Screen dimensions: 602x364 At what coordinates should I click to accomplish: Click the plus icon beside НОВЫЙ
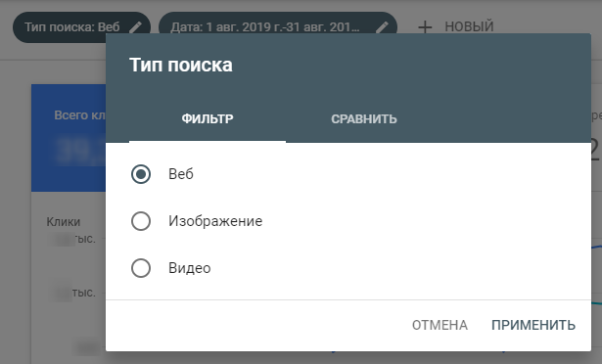point(425,27)
